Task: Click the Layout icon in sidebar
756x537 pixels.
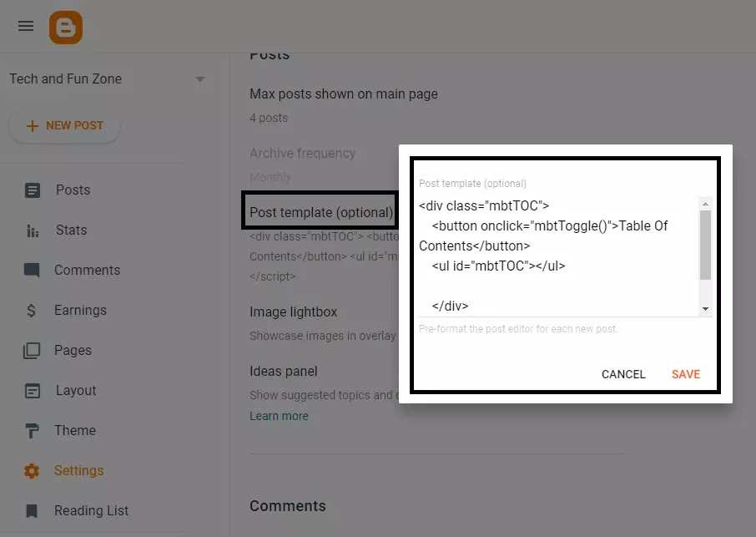Action: tap(33, 390)
